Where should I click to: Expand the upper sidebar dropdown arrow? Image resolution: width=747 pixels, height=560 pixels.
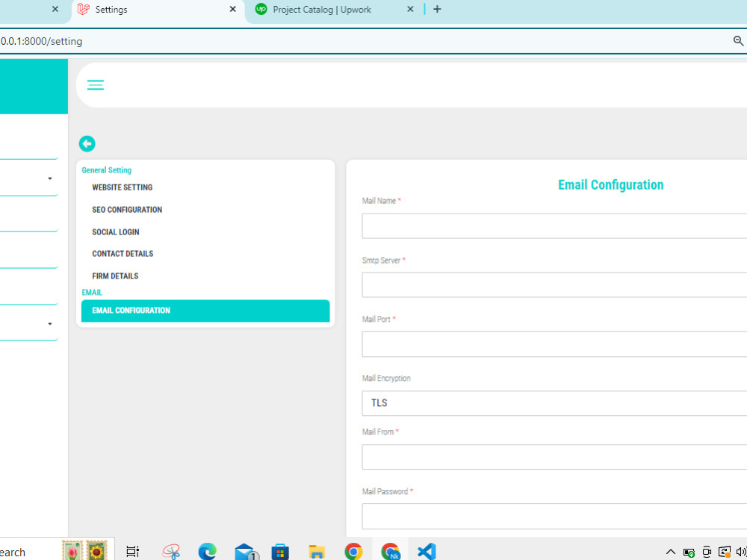50,178
